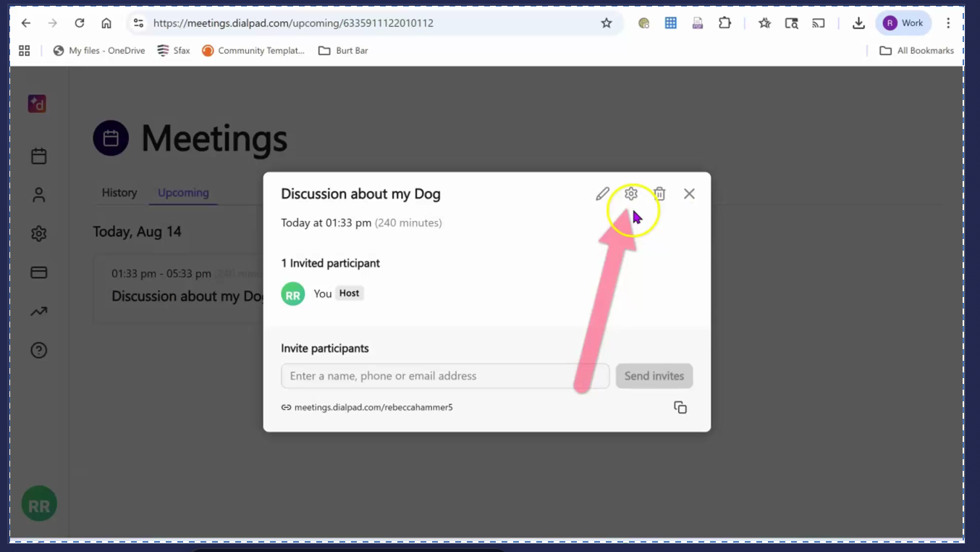Open the downloads icon in the browser toolbar

pyautogui.click(x=858, y=23)
